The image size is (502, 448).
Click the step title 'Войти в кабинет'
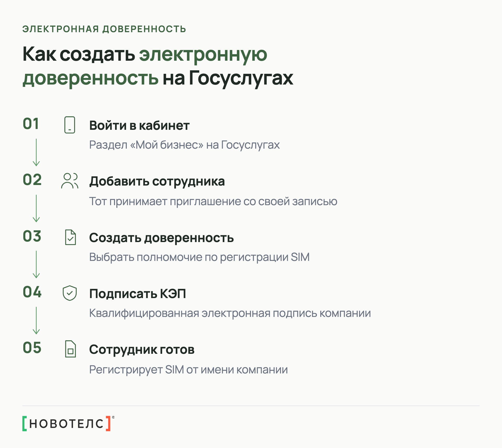click(139, 125)
